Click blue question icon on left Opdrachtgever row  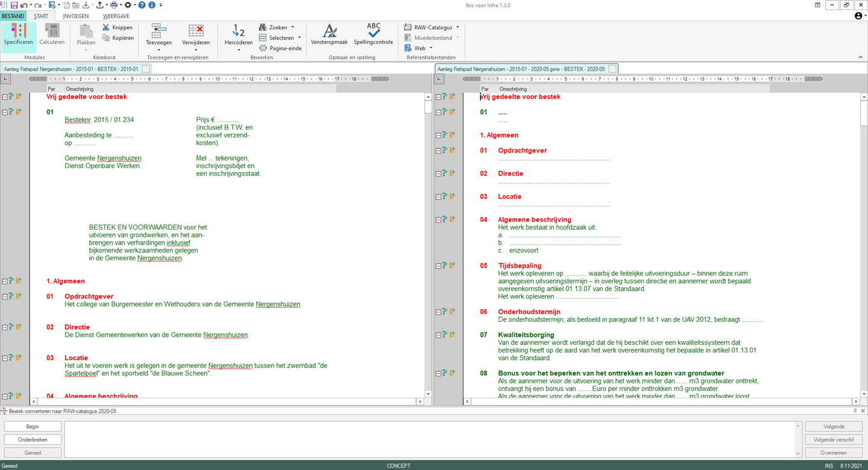(x=12, y=296)
